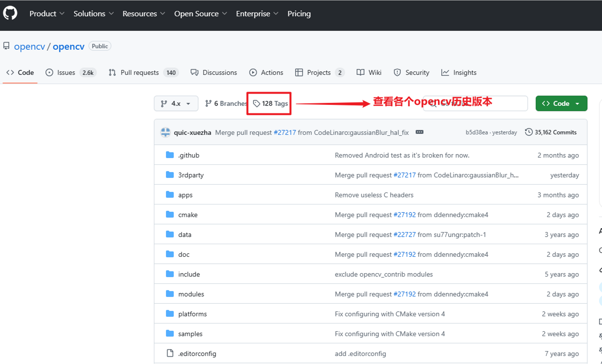Open the doc folder

184,255
